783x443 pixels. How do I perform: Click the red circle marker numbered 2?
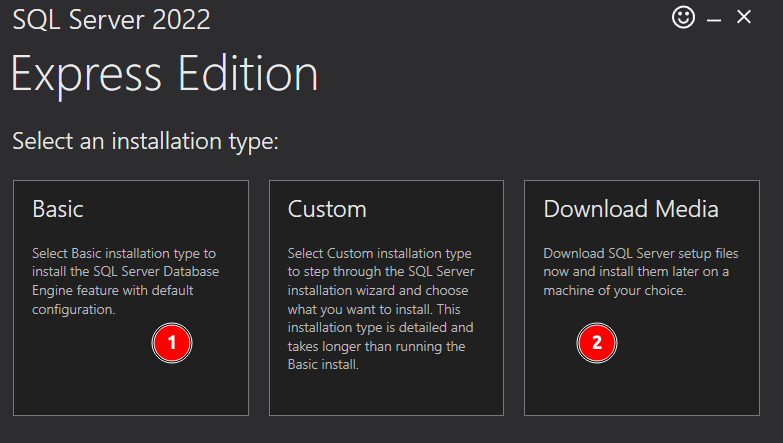597,343
